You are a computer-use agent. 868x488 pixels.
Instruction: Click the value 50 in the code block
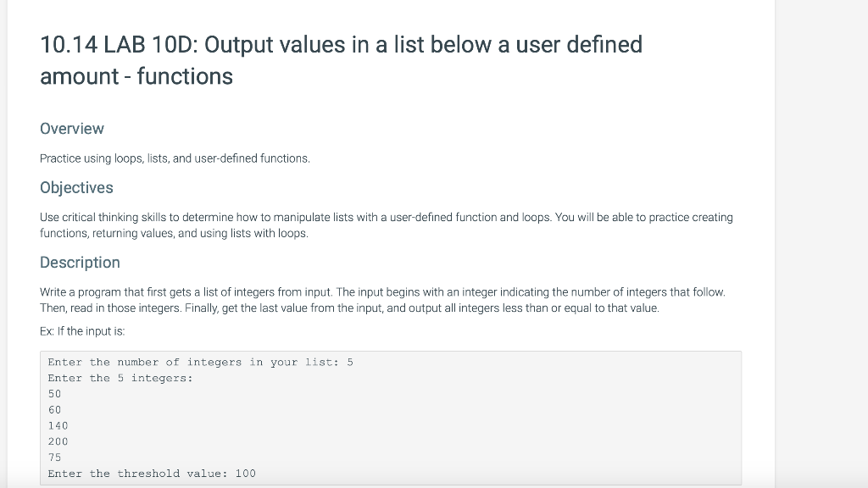(x=54, y=394)
